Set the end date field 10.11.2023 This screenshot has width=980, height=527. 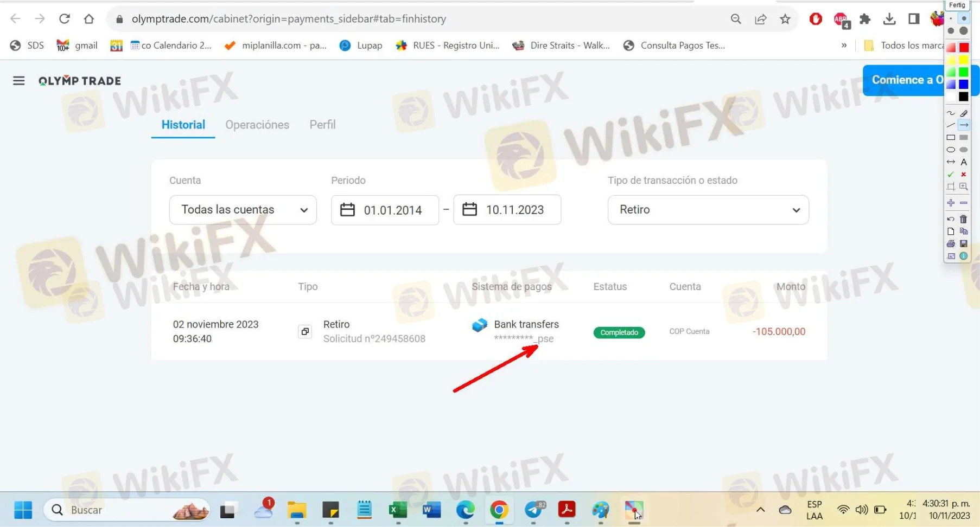click(x=507, y=210)
